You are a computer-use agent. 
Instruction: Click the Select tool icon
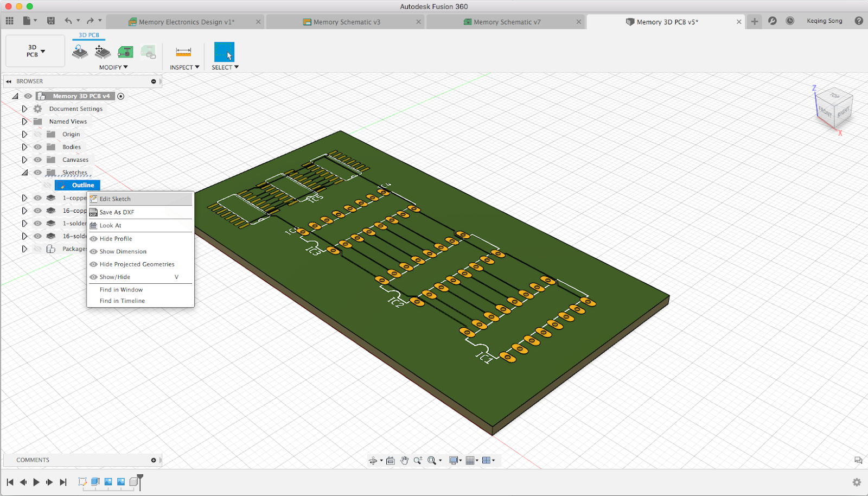click(x=224, y=52)
